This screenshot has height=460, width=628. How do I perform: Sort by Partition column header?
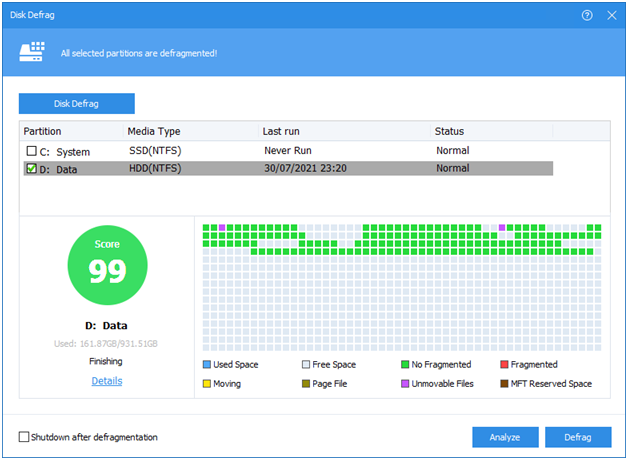(x=43, y=131)
